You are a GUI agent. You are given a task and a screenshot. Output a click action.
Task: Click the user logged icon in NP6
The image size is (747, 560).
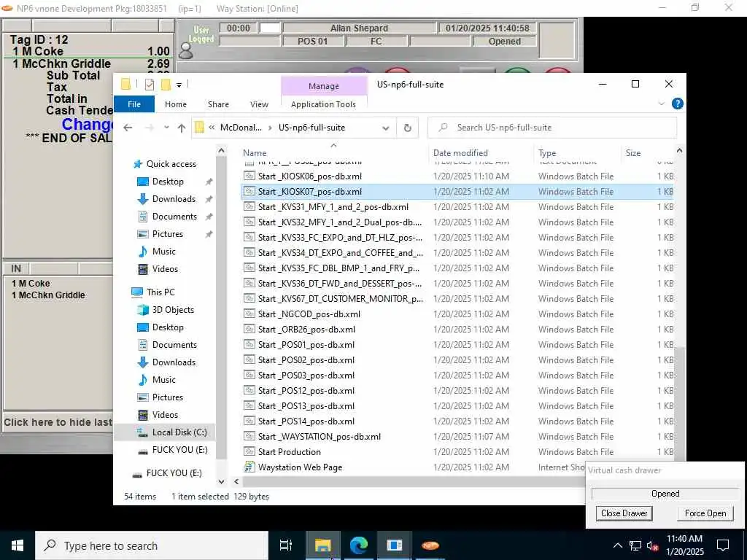tap(185, 51)
